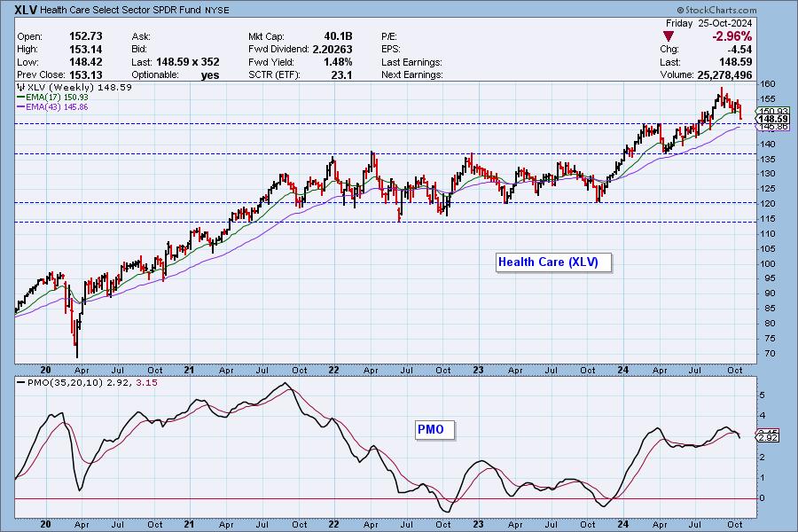The width and height of the screenshot is (798, 532).
Task: Click the purple EMA(43) legend line
Action: pyautogui.click(x=21, y=107)
